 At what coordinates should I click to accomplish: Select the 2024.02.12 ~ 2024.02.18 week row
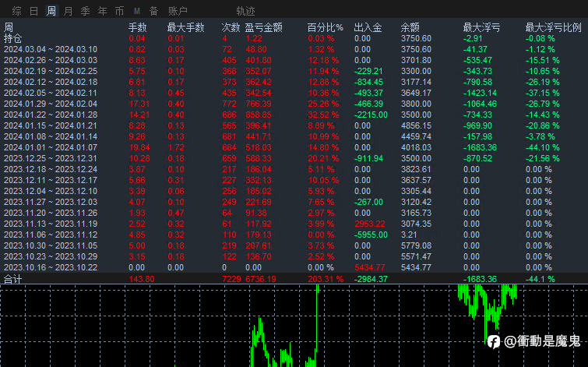point(294,82)
